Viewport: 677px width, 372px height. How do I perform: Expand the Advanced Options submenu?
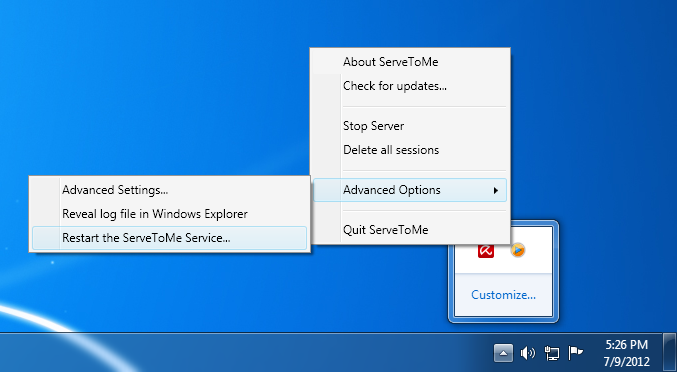tap(410, 190)
